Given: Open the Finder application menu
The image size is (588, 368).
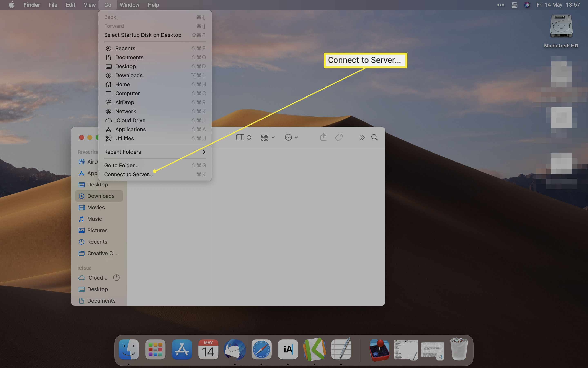Looking at the screenshot, I should click(32, 5).
